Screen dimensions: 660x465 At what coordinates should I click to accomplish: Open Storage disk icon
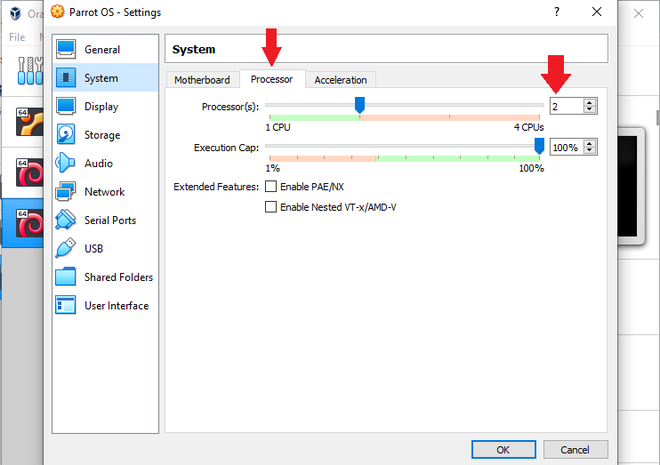[66, 134]
